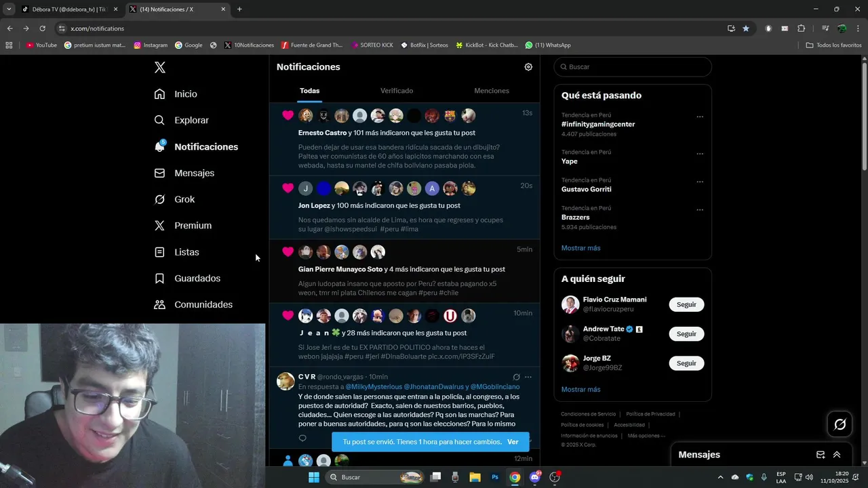Open Jon Lopez likes notification
868x488 pixels.
[405, 208]
